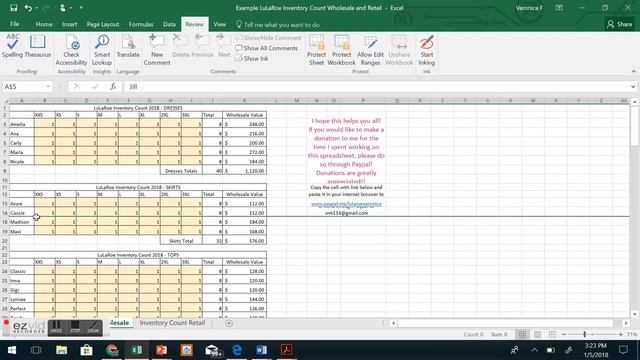Screen dimensions: 640x360
Task: Switch to Normal view in status bar
Action: click(x=522, y=334)
